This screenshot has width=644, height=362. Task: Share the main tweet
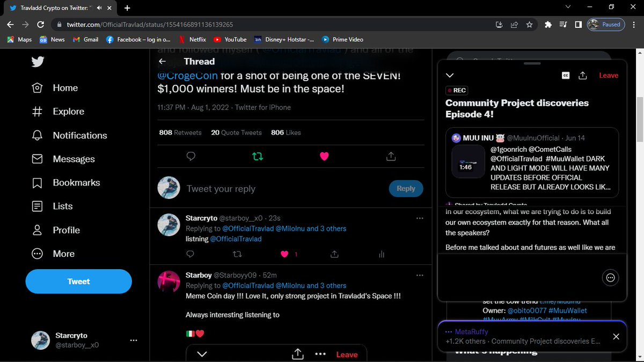[x=391, y=156]
